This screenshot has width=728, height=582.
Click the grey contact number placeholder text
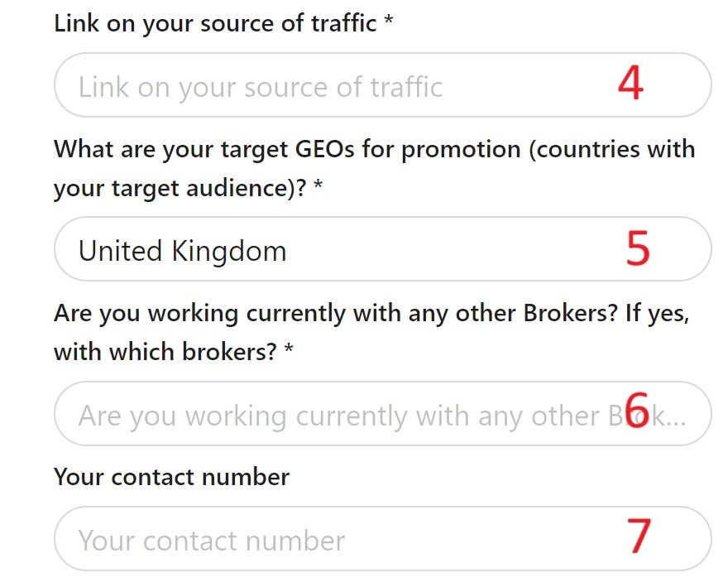[211, 541]
